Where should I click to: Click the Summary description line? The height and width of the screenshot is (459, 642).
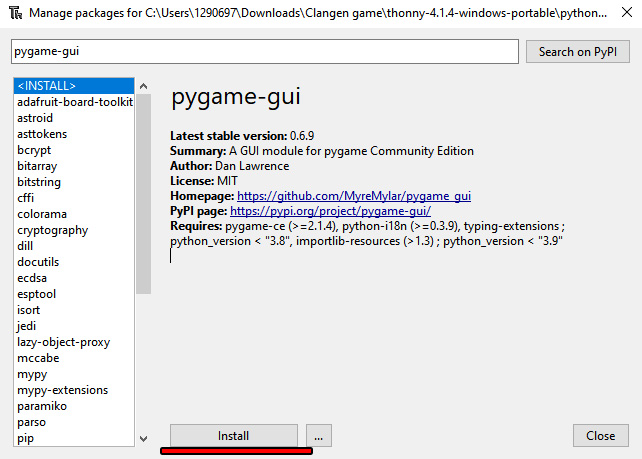(x=322, y=151)
